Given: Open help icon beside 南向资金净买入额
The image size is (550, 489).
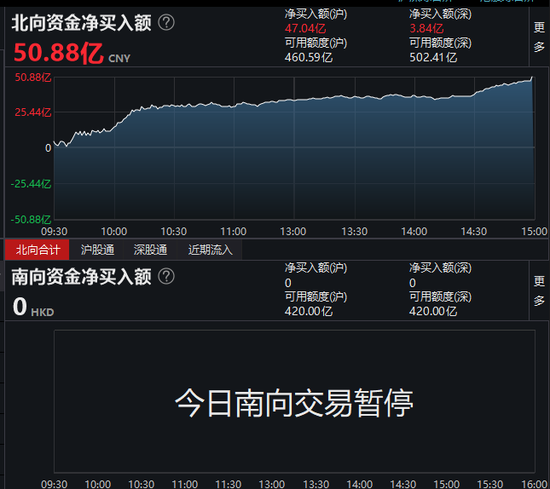Looking at the screenshot, I should pos(166,276).
